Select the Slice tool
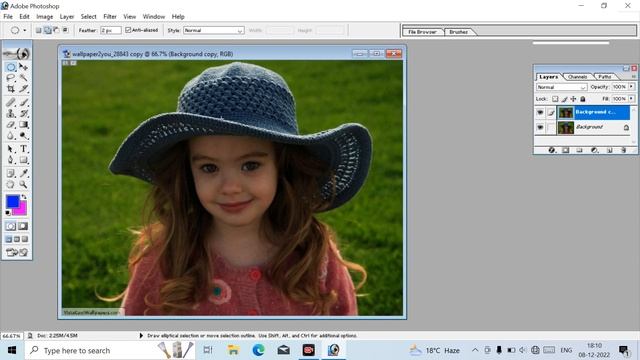Screen dimensions: 640x360 point(23,89)
